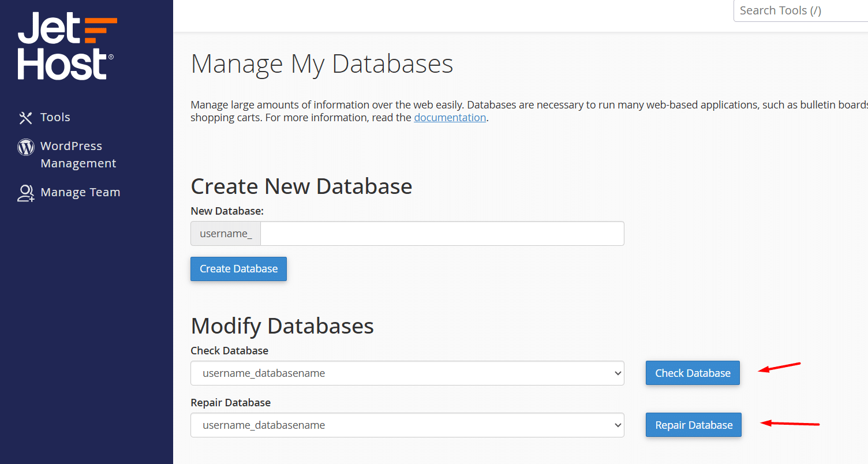Click the WordPress logo icon
Screen dimensions: 868x464
click(26, 147)
